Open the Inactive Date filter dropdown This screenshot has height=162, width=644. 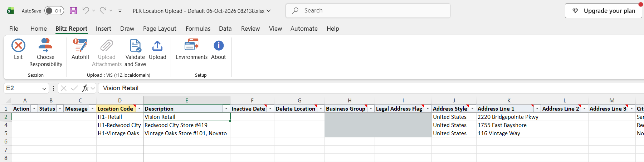coord(270,108)
